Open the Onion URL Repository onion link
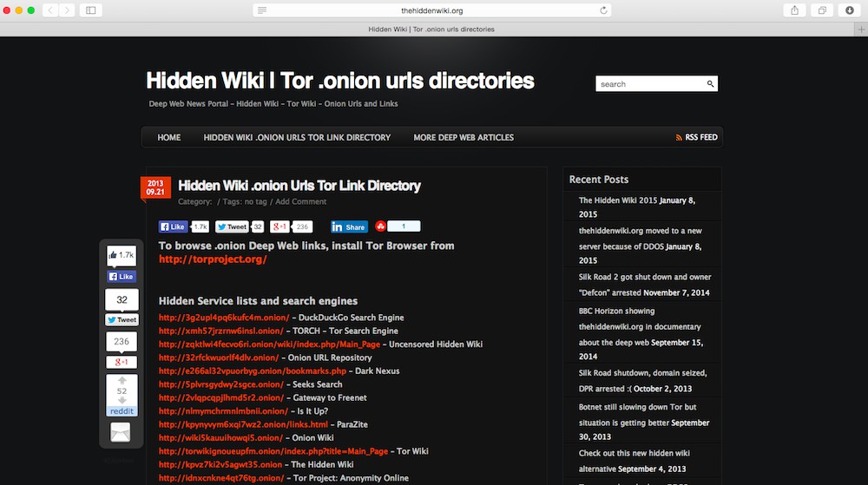The width and height of the screenshot is (868, 485). (219, 357)
